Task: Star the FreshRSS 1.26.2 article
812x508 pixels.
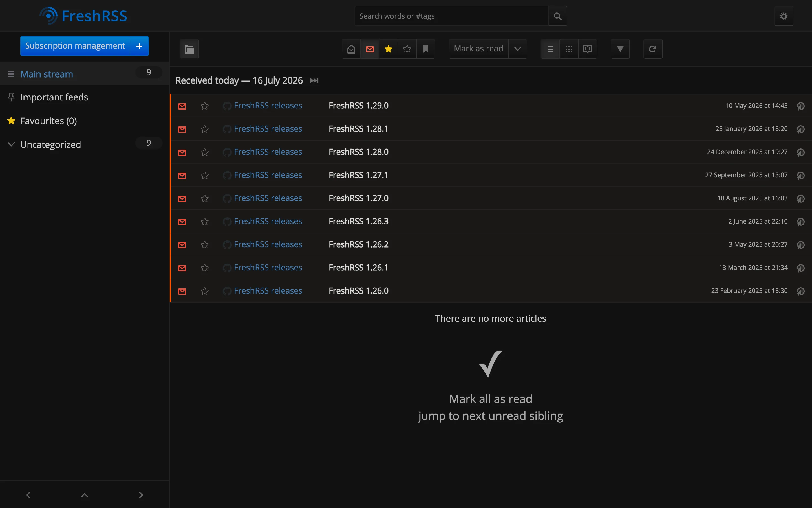Action: (205, 245)
